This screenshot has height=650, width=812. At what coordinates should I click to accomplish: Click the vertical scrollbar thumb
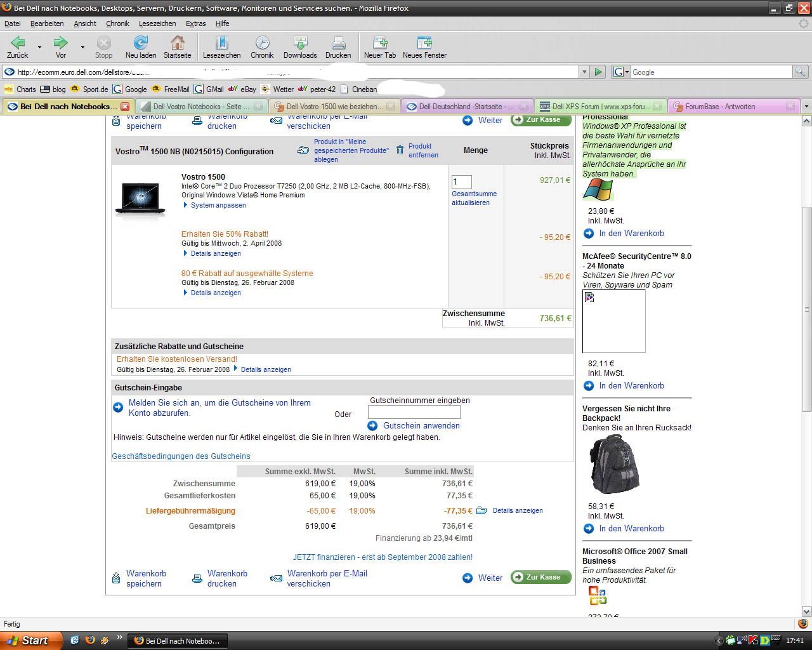click(807, 308)
